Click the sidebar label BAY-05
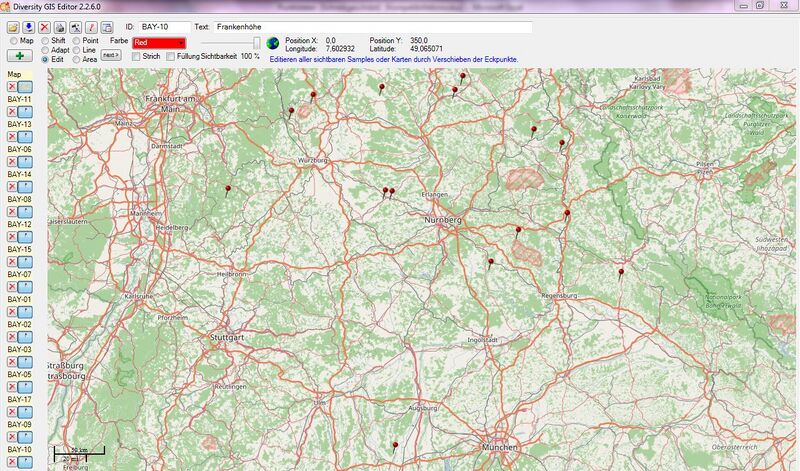This screenshot has width=800, height=471. 19,375
